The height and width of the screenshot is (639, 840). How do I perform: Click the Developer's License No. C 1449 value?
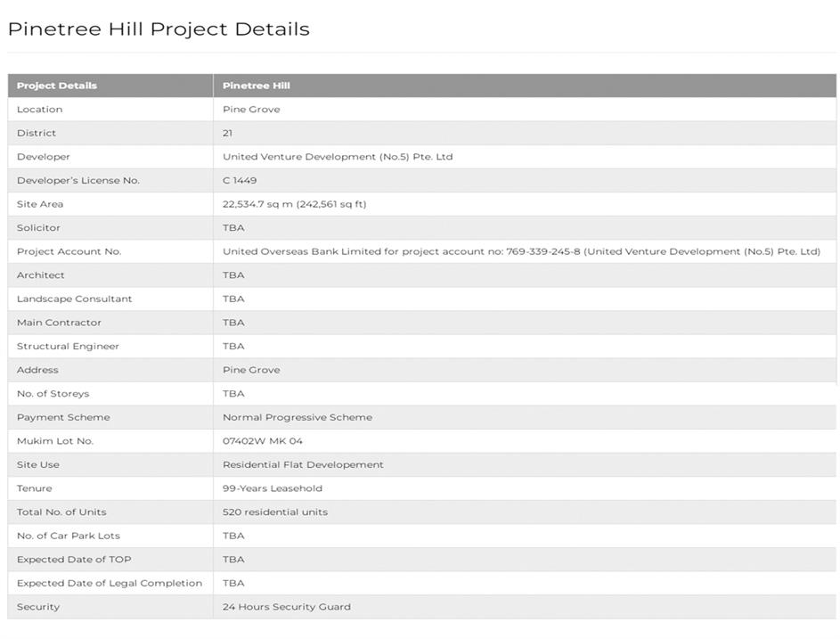[240, 180]
